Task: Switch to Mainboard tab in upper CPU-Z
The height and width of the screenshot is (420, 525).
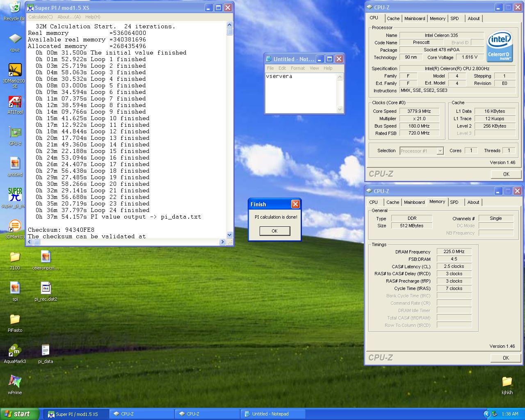Action: (x=415, y=18)
